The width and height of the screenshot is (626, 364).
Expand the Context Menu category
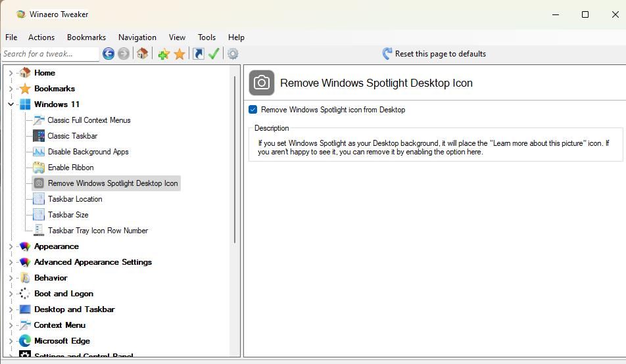(11, 325)
